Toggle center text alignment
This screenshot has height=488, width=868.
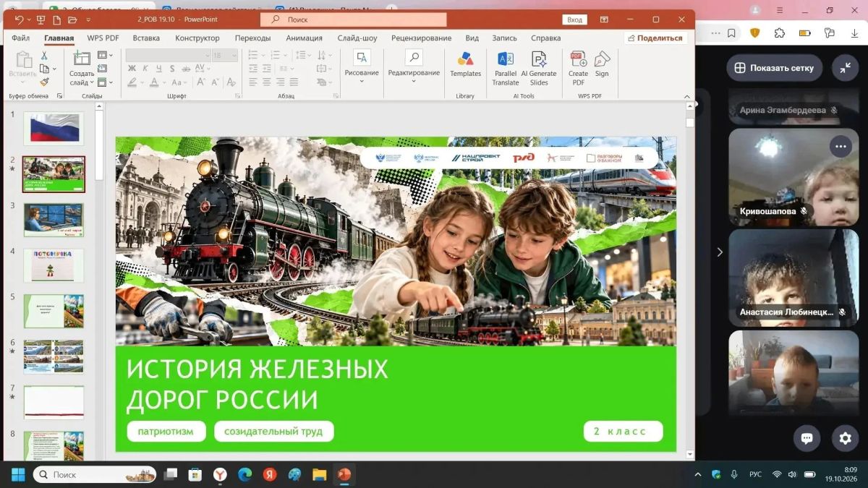coord(266,82)
